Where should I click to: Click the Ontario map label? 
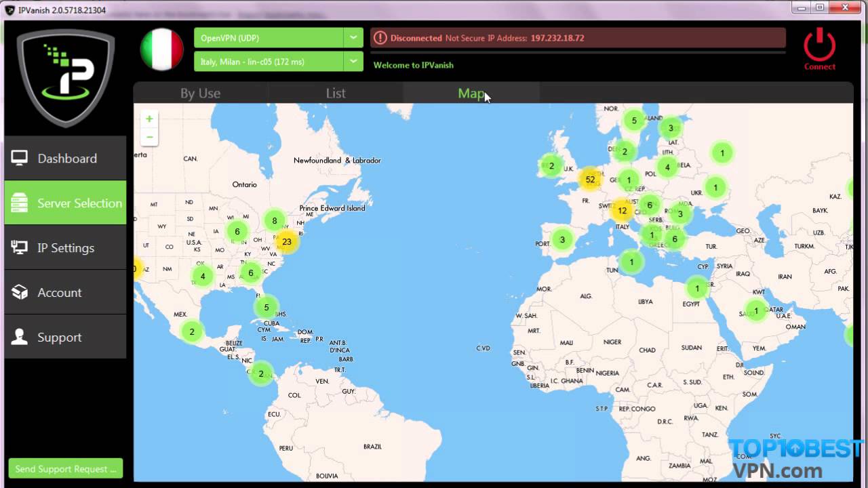click(245, 184)
